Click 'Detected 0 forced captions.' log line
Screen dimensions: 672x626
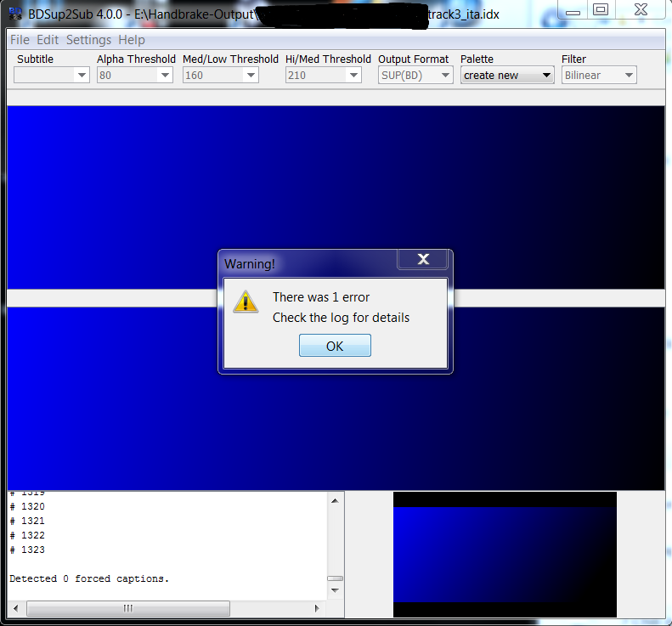coord(89,579)
